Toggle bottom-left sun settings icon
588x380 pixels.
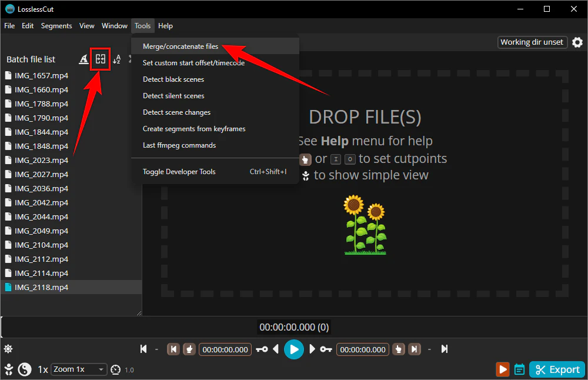tap(8, 349)
